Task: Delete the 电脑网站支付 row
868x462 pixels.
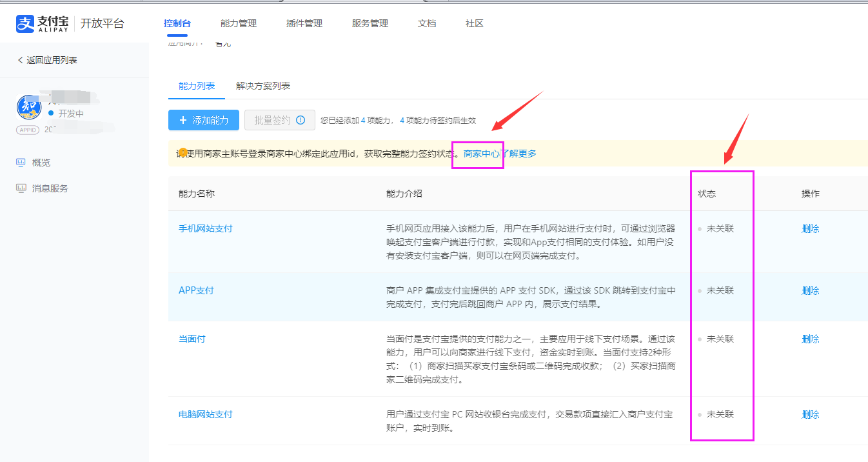Action: (x=811, y=414)
